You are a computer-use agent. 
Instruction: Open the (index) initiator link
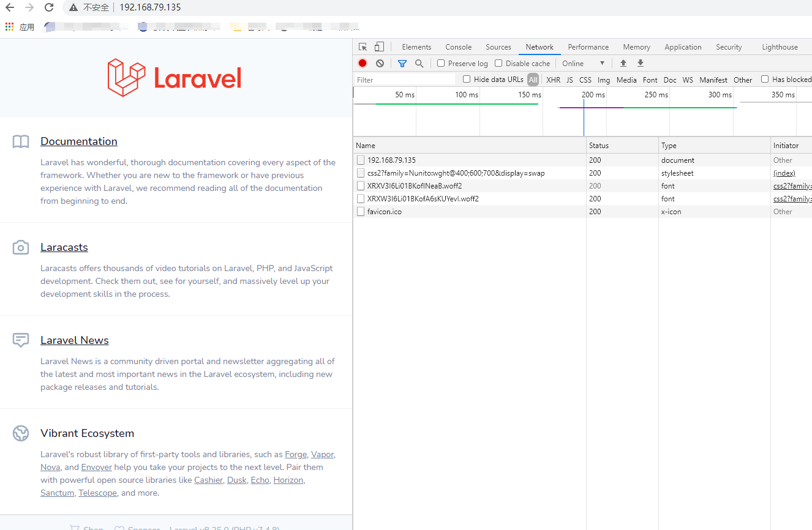point(784,173)
